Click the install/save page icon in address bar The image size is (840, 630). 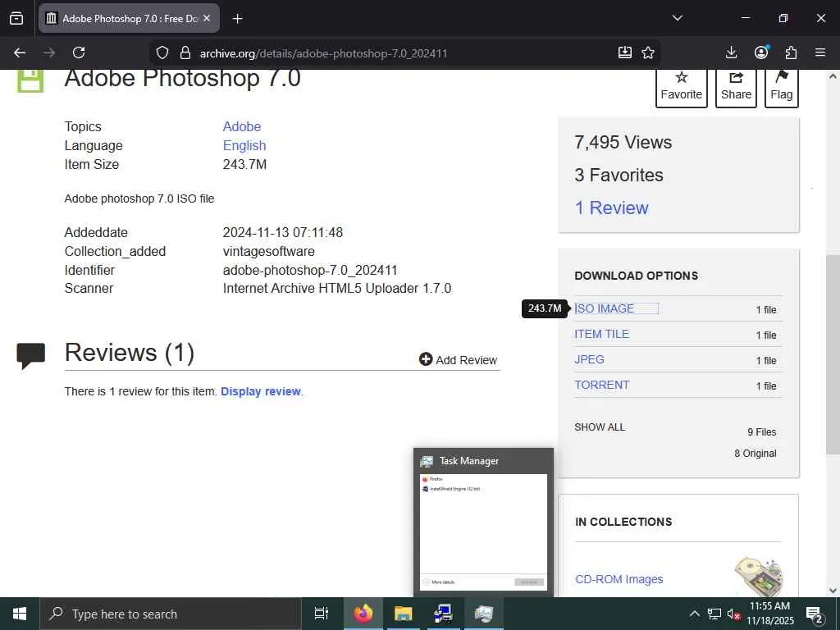click(624, 52)
